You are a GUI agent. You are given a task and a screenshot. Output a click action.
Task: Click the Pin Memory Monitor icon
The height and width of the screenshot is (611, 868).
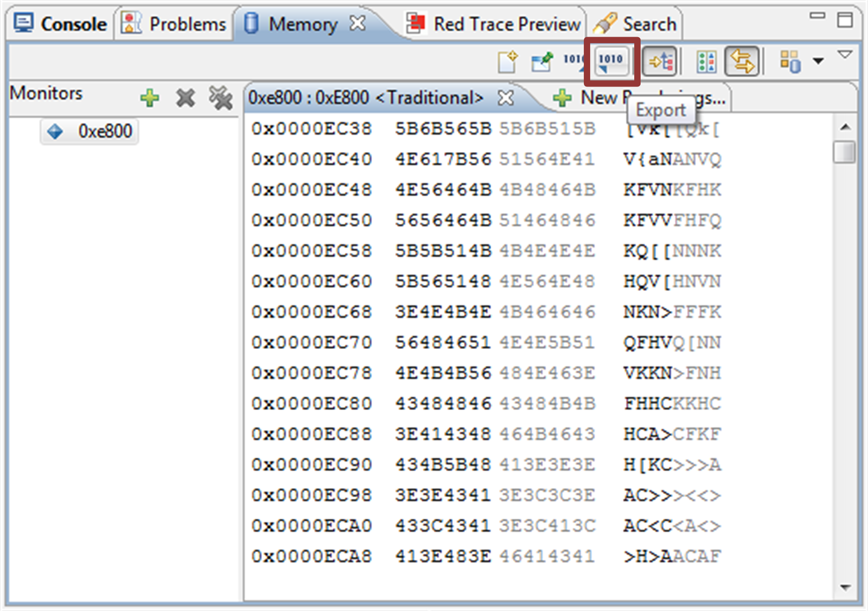pyautogui.click(x=542, y=62)
